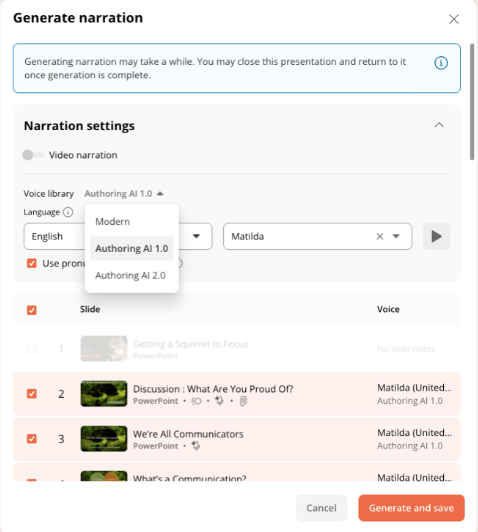This screenshot has height=532, width=478.
Task: Toggle the select-all slides header checkbox
Action: 32,310
